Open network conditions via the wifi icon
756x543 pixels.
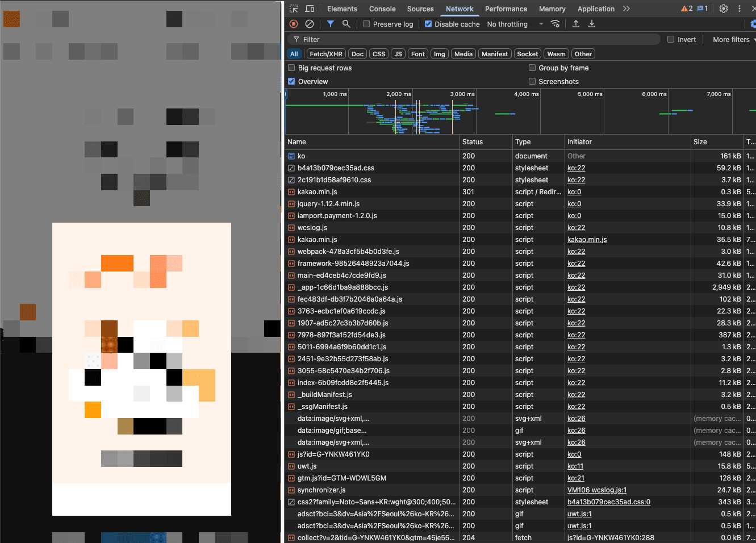555,24
